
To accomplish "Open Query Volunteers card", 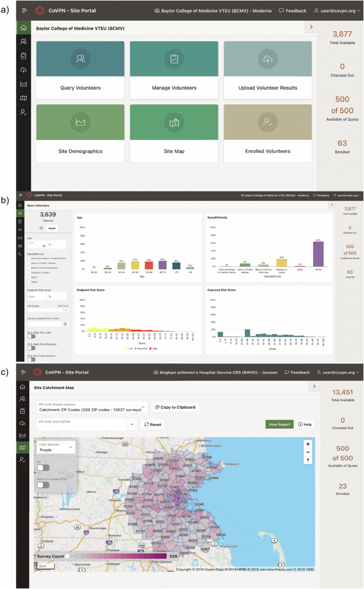I will (x=80, y=70).
